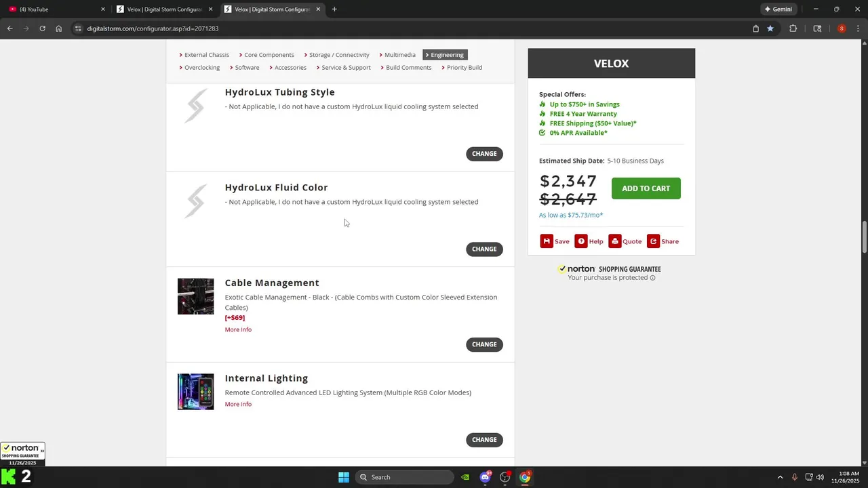Reload the page with refresh icon
868x488 pixels.
(x=42, y=28)
